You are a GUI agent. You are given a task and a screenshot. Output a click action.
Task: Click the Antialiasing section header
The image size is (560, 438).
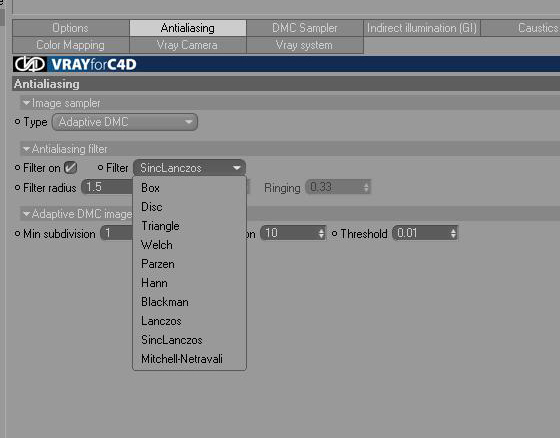286,84
